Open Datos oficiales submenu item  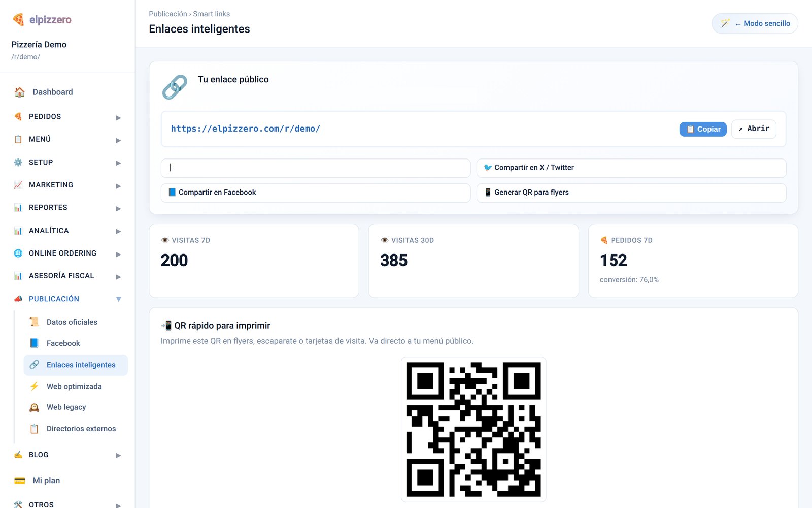tap(76, 322)
